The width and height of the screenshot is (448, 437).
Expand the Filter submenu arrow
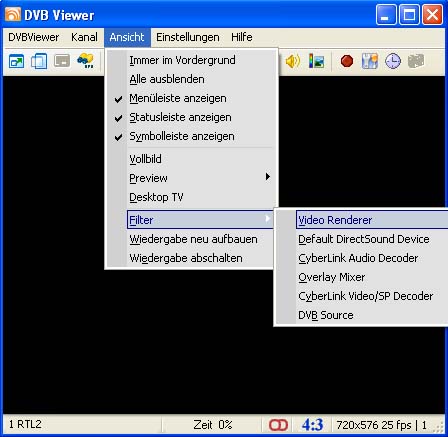click(268, 219)
